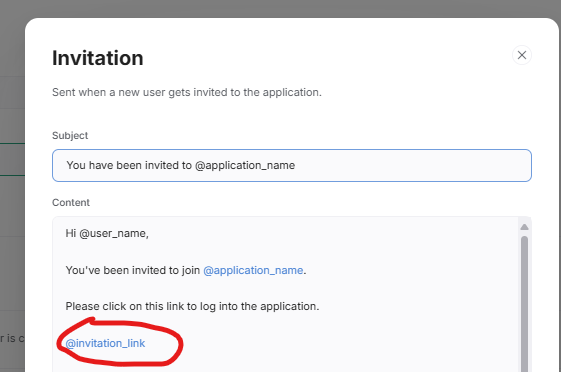The width and height of the screenshot is (561, 372).
Task: Click the scroll up arrow in Content box
Action: pyautogui.click(x=524, y=227)
